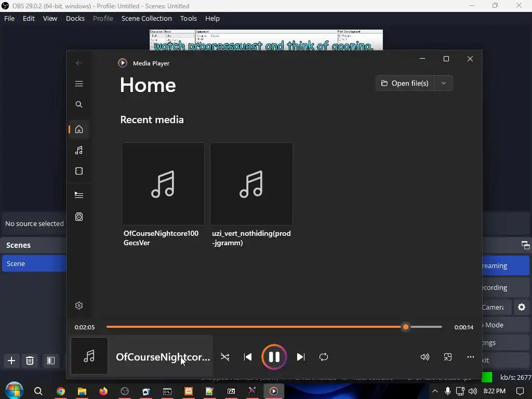532x399 pixels.
Task: Open the Tools menu in OBS
Action: [x=188, y=18]
